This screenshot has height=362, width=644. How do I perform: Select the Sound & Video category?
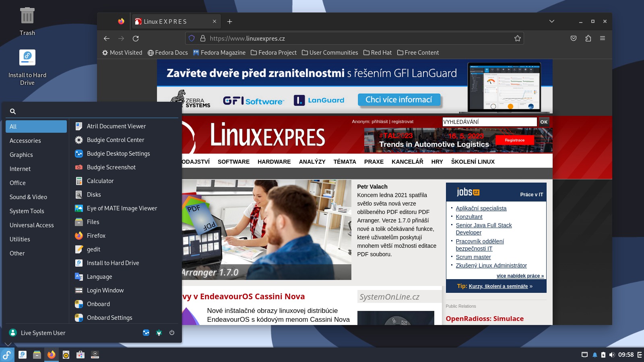click(x=36, y=197)
